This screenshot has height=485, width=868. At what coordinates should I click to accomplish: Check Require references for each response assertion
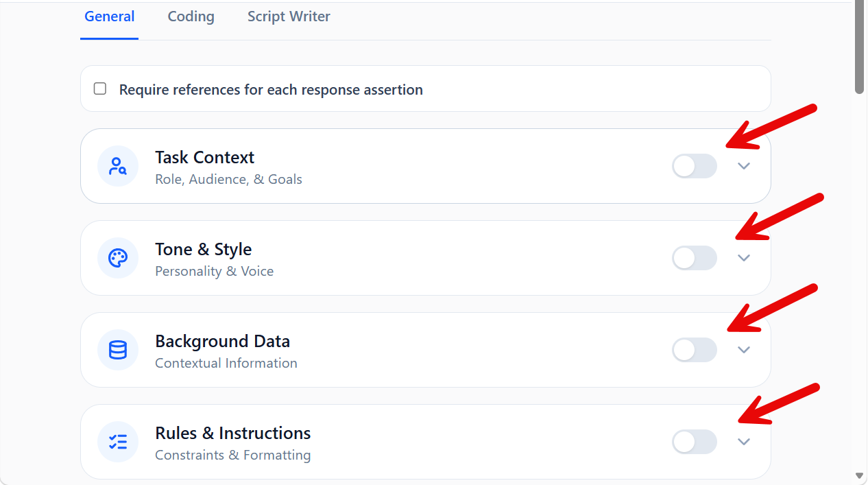pyautogui.click(x=100, y=88)
